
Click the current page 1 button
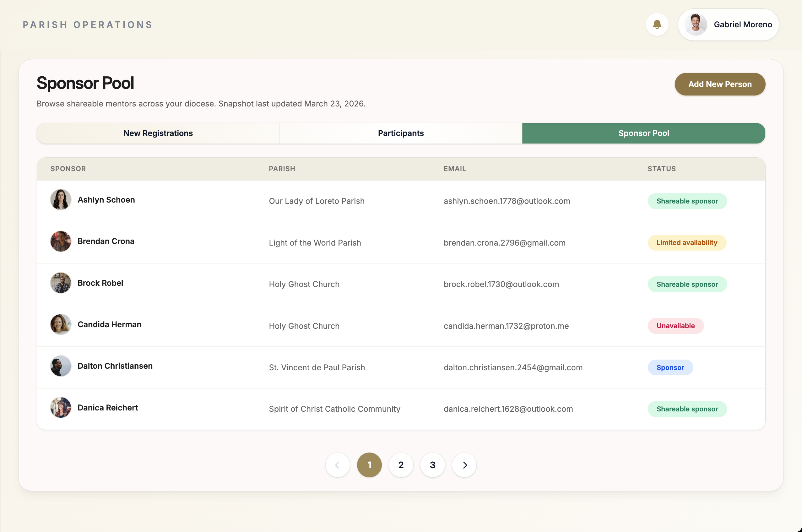tap(369, 465)
